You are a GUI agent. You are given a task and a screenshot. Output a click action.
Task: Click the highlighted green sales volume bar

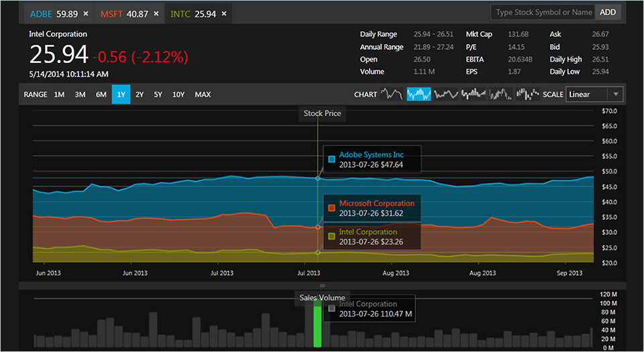pos(317,323)
